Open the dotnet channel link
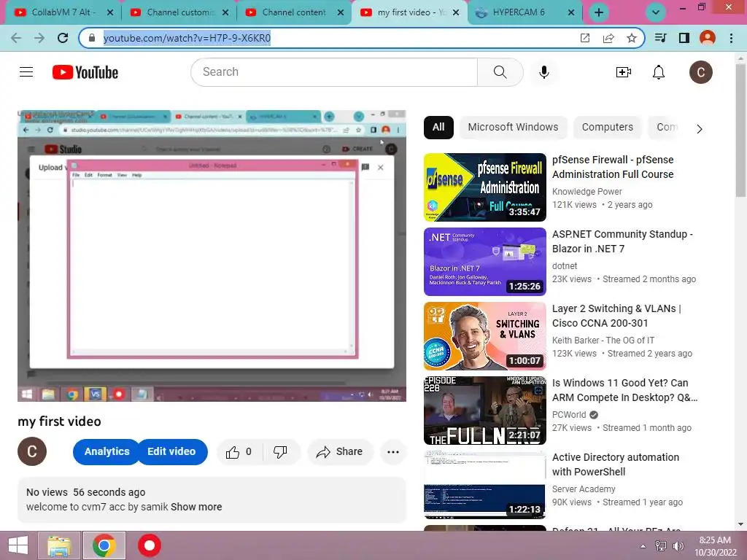This screenshot has height=560, width=747. [x=565, y=265]
